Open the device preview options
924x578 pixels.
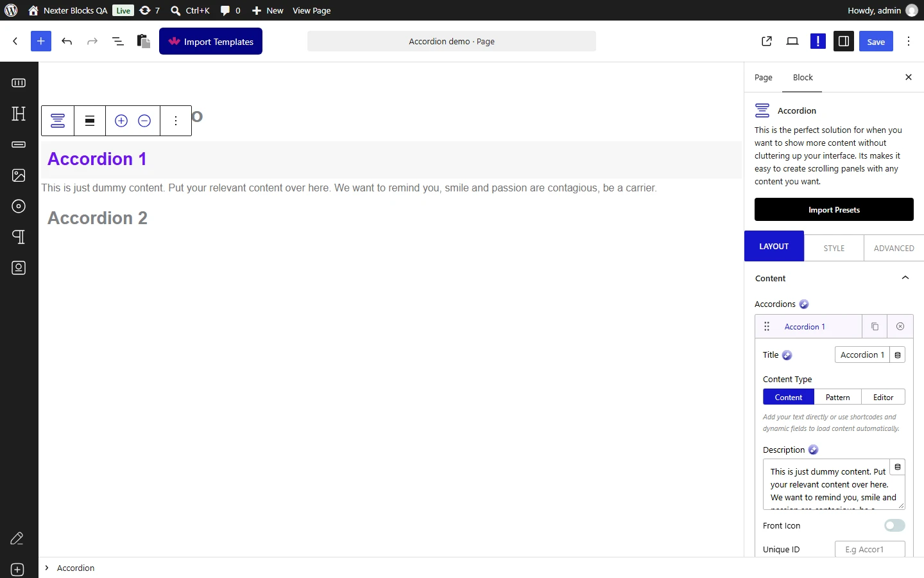792,41
